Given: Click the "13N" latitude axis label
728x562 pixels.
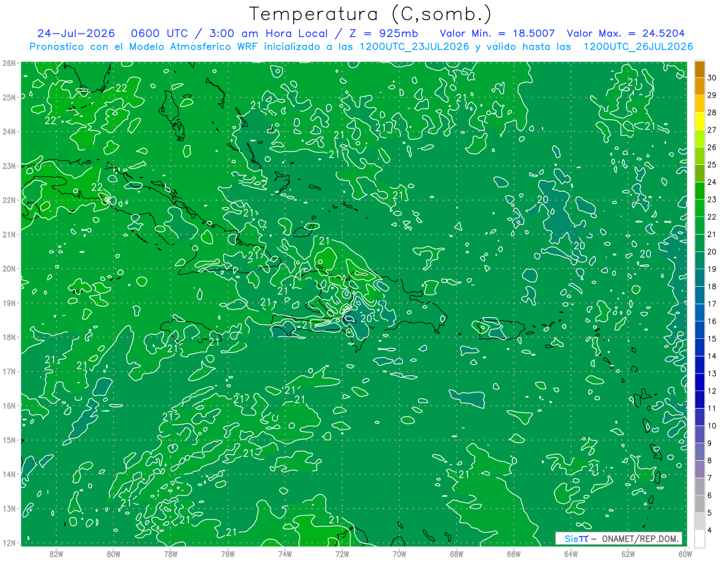Looking at the screenshot, I should (9, 508).
